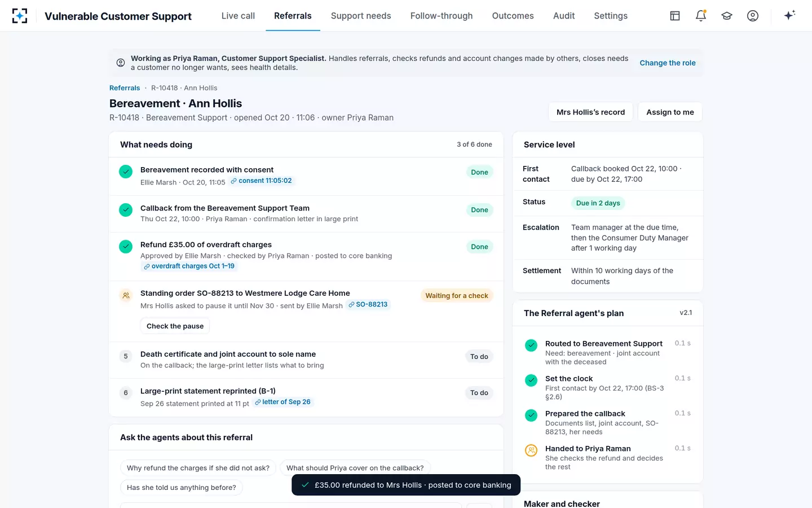This screenshot has width=812, height=508.
Task: Click Check the pause button
Action: 175,326
